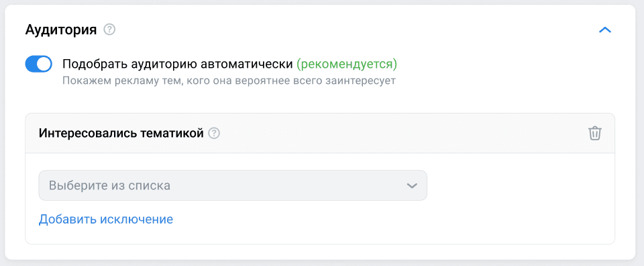Click the Выберите из списка placeholder text

(x=109, y=185)
